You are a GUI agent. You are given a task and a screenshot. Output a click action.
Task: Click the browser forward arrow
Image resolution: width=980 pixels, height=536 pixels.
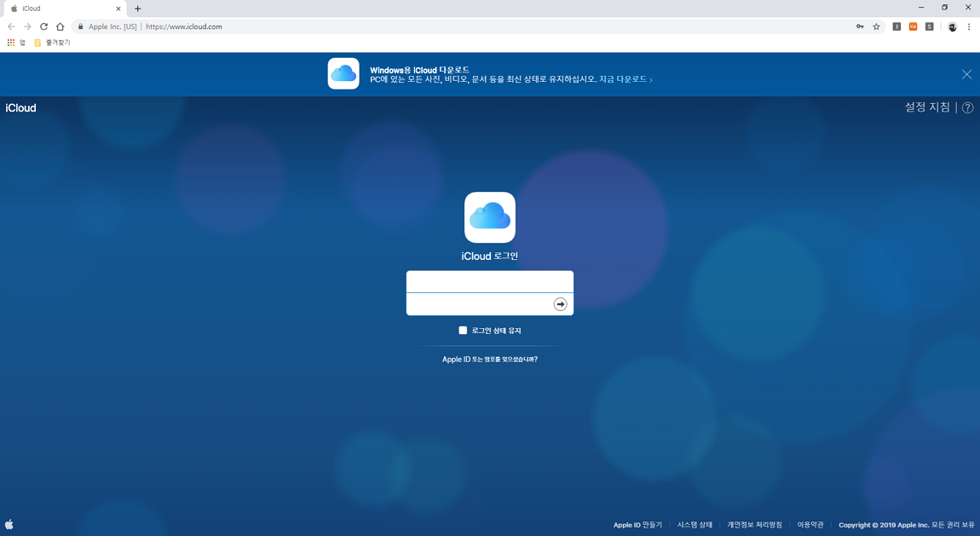coord(27,26)
